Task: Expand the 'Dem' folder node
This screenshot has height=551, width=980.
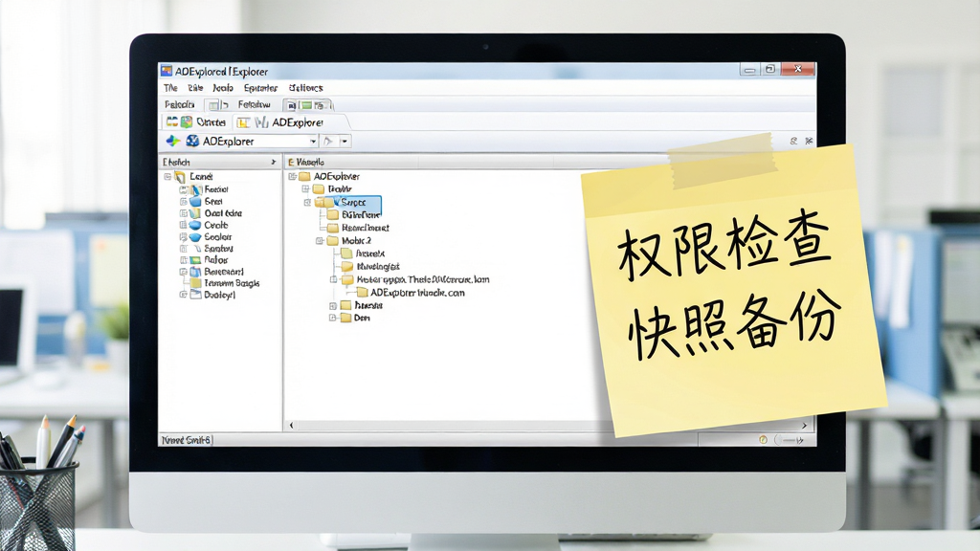Action: (333, 318)
